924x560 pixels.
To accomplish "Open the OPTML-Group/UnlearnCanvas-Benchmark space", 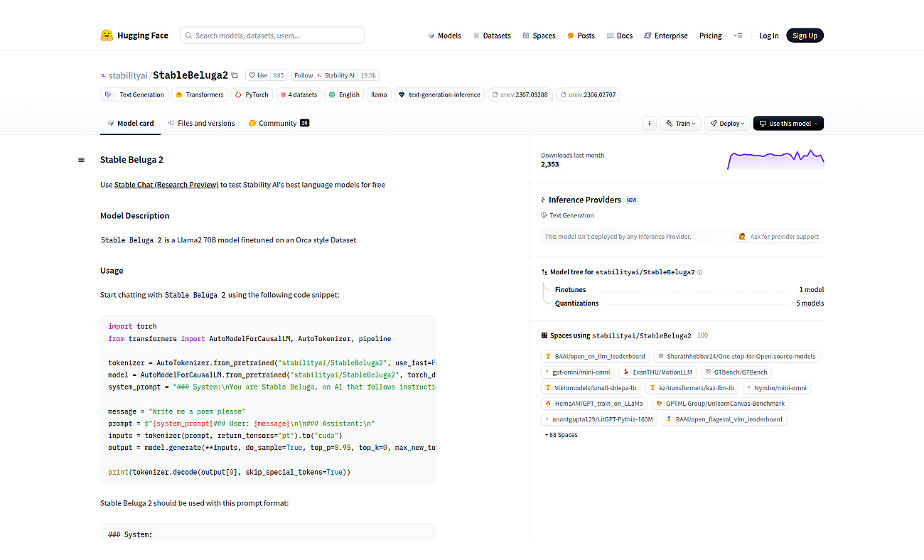I will point(720,404).
